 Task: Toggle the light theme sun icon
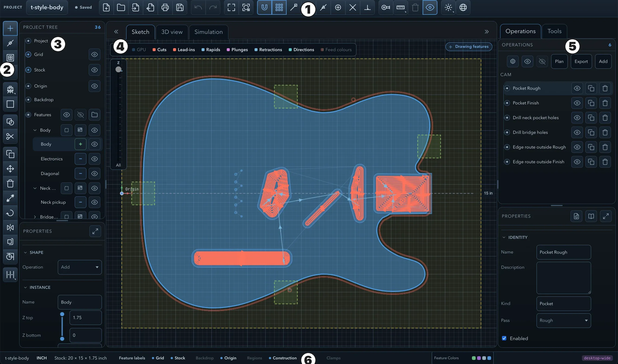point(448,7)
